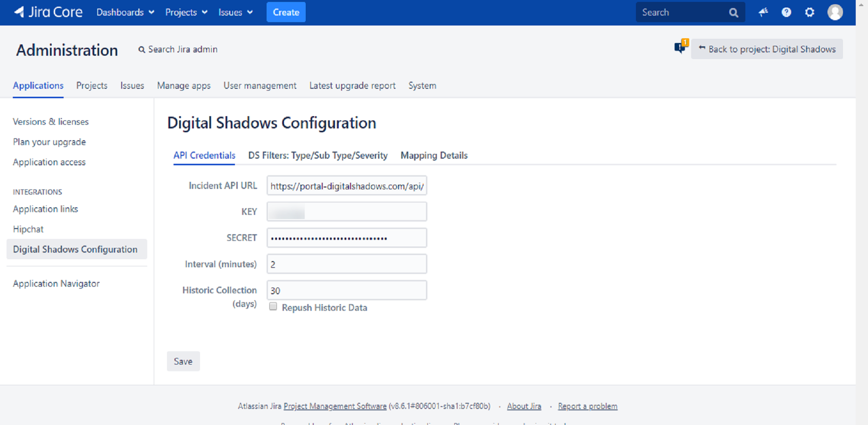Switch to the Mapping Details tab
The height and width of the screenshot is (425, 868).
(434, 155)
